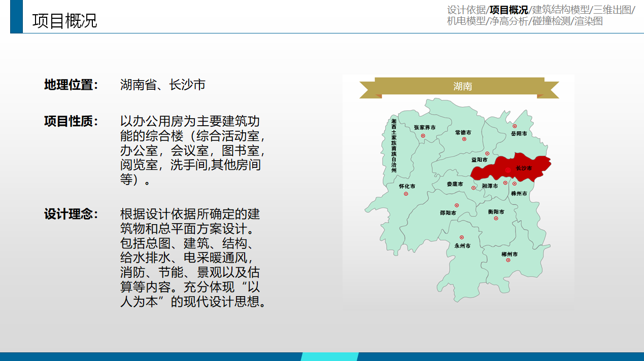Switch to 建筑结构模型 section
The height and width of the screenshot is (361, 644).
click(x=560, y=10)
